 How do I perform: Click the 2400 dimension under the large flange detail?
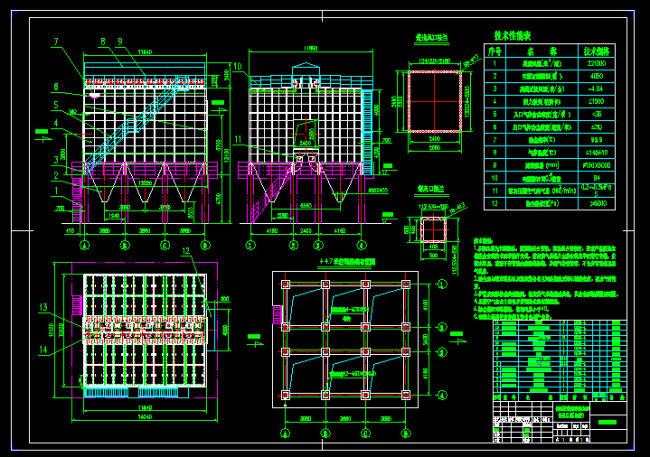click(x=434, y=139)
